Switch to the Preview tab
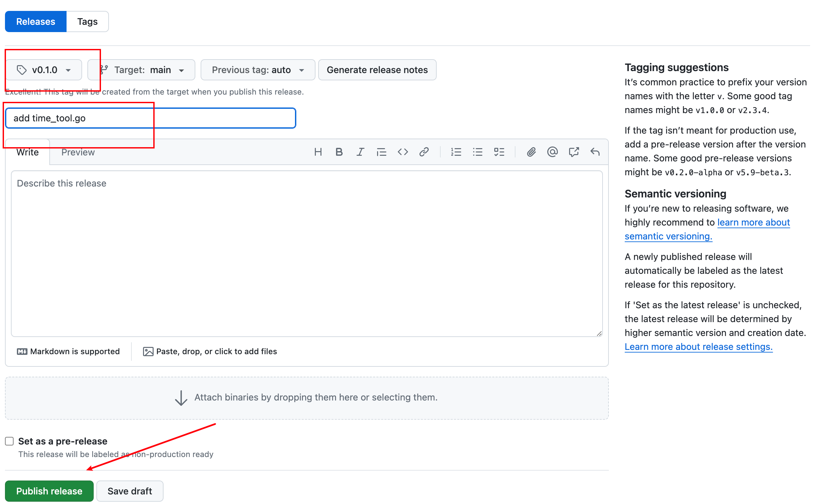Viewport: 827px width, 504px height. [77, 152]
